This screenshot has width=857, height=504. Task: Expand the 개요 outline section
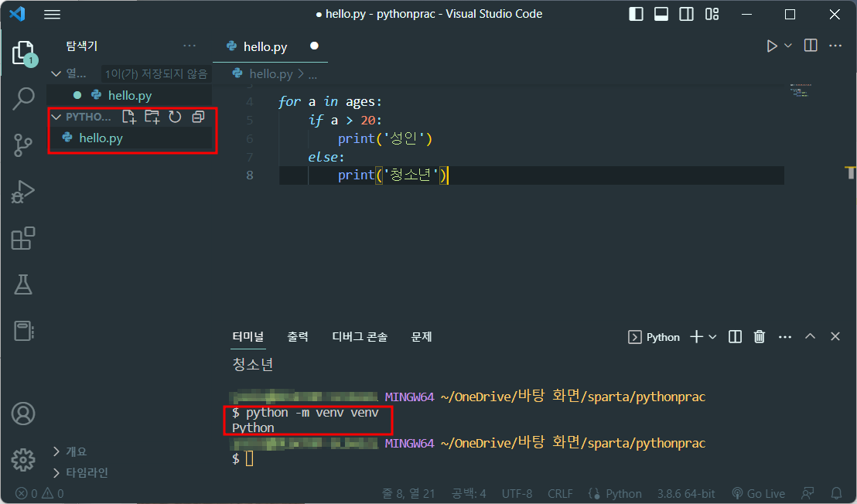76,451
